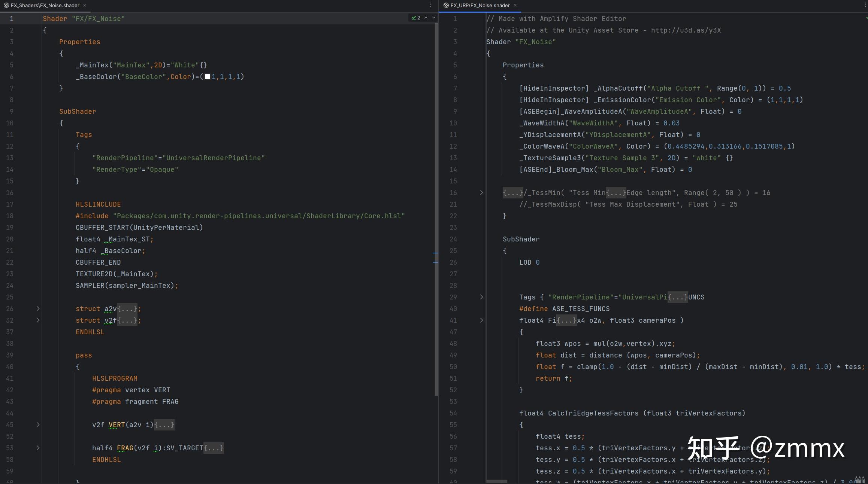Click CBUFFER_START(UnityPerMaterial) text
The image size is (868, 484).
coord(139,228)
